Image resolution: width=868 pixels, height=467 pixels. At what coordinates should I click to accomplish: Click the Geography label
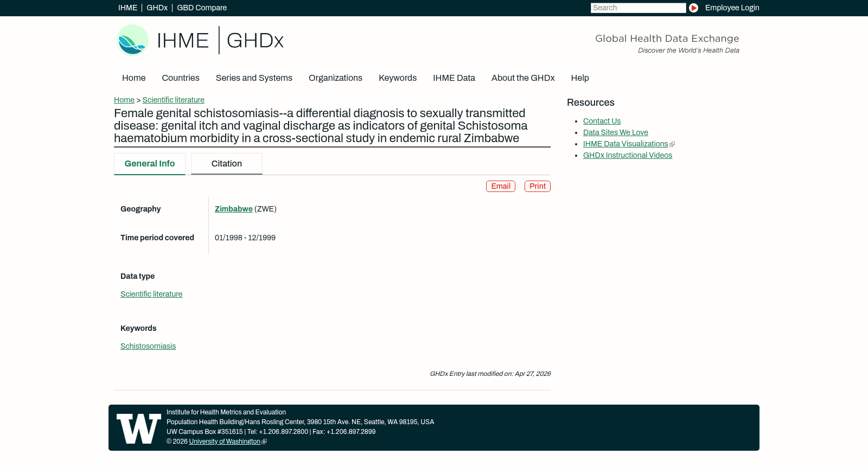141,209
